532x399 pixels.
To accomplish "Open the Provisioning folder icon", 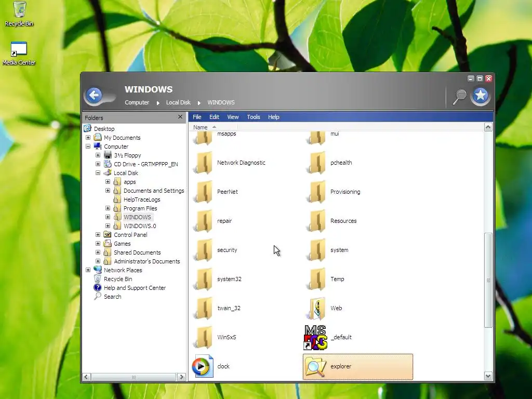I will [317, 192].
